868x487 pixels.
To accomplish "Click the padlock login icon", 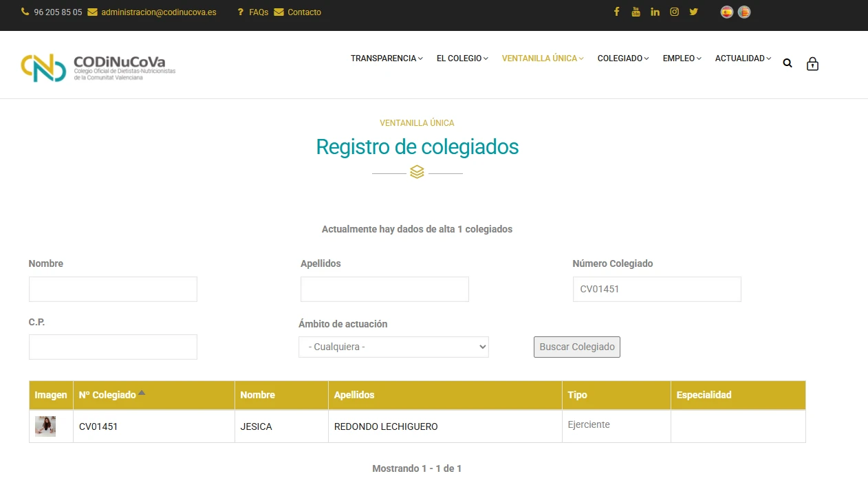I will [x=812, y=64].
